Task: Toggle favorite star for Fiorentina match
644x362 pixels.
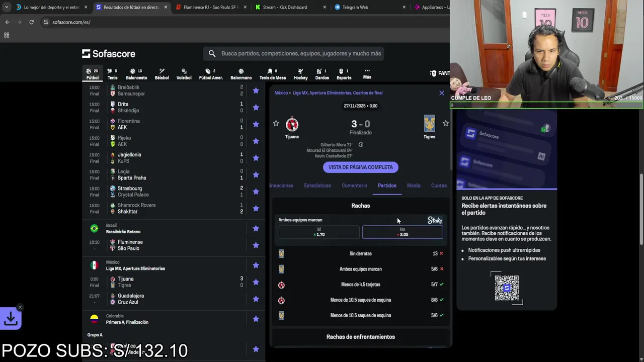Action: [x=256, y=124]
